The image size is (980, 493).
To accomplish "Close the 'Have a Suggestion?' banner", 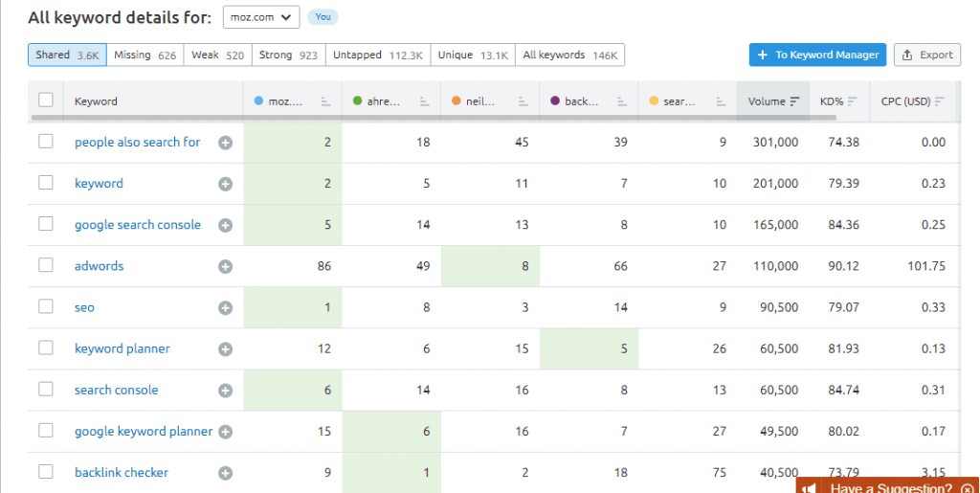I will tap(968, 488).
